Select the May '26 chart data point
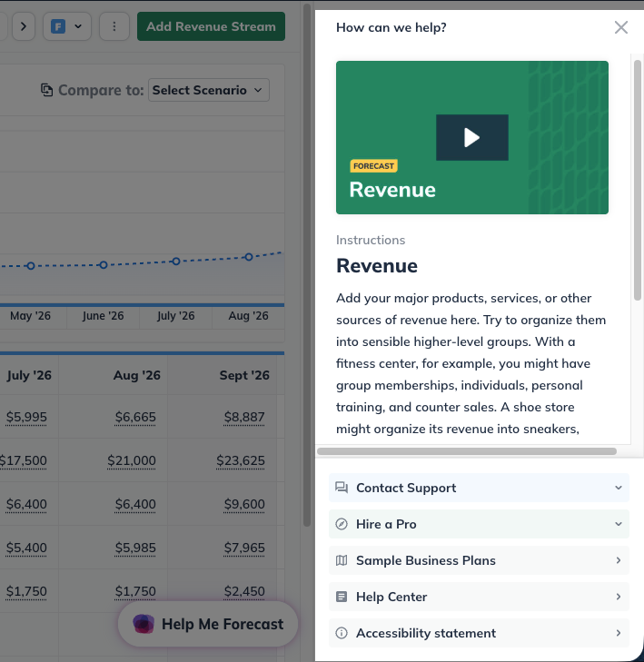Screen dimensions: 644x662 (31, 266)
